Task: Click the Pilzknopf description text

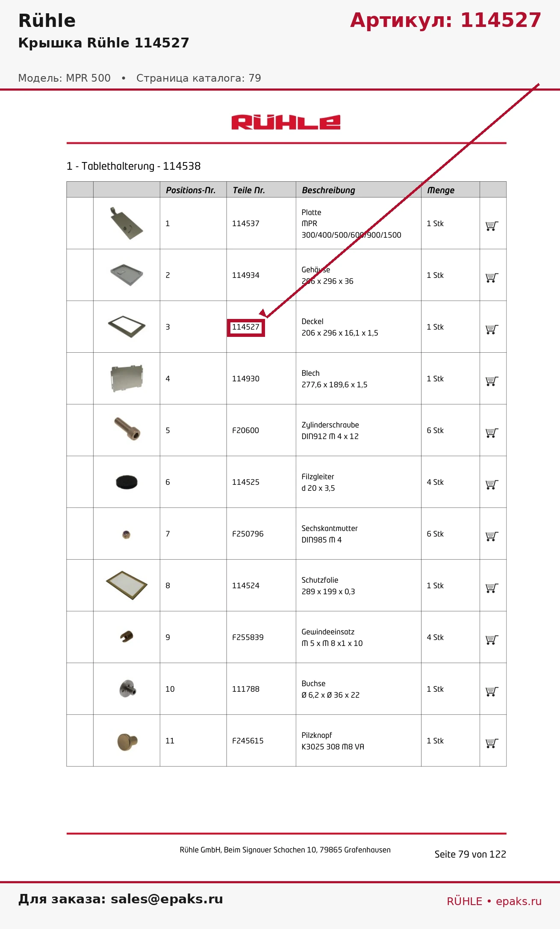Action: (333, 741)
